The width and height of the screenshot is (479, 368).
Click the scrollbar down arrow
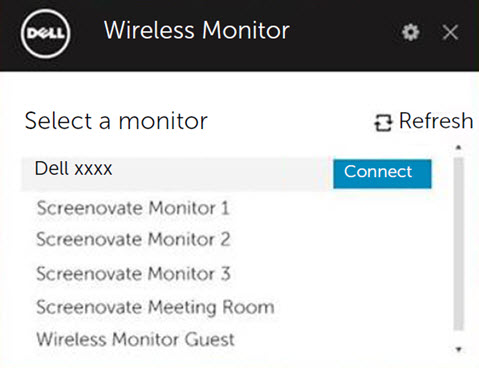[459, 349]
